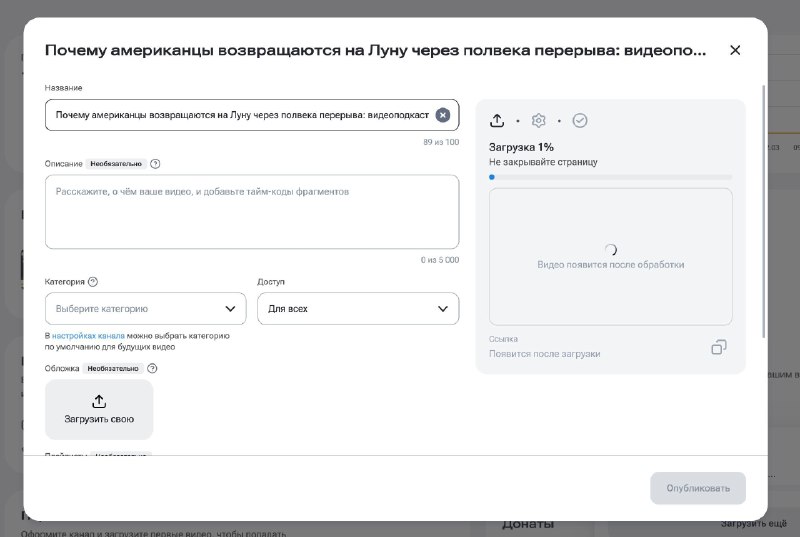
Task: Click the upload step icon in the progress panel
Action: [x=497, y=120]
